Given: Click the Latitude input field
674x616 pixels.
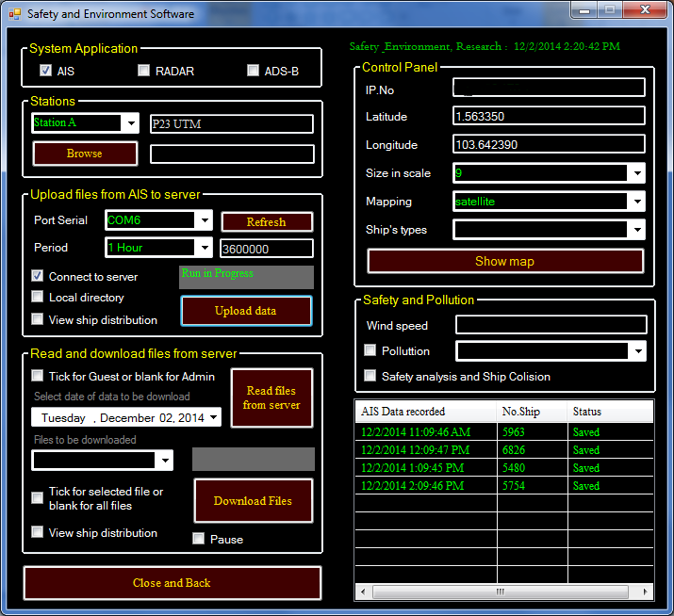Looking at the screenshot, I should point(549,116).
